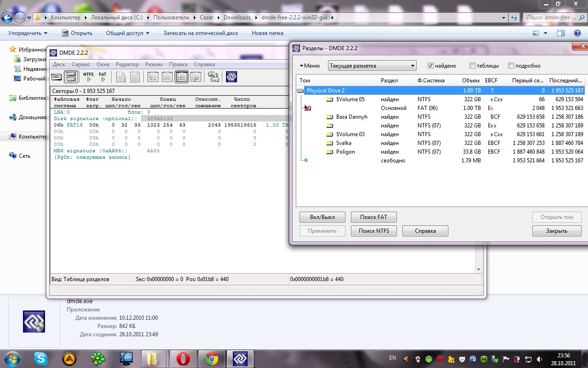Screen dimensions: 588x368
Task: Click the "Справка" button in Разделы
Action: click(425, 231)
